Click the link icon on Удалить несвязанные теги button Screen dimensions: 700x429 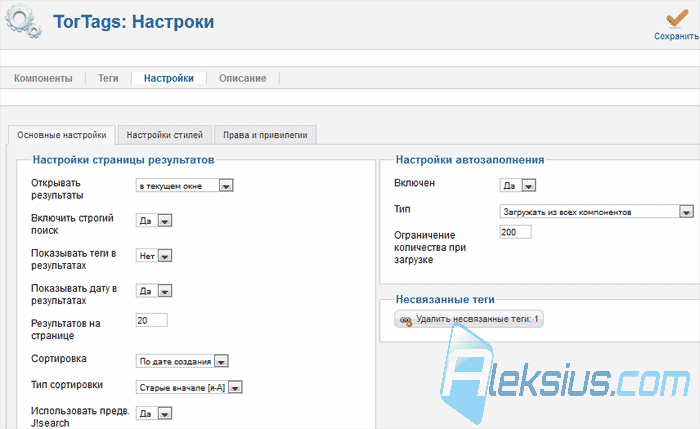(x=406, y=320)
